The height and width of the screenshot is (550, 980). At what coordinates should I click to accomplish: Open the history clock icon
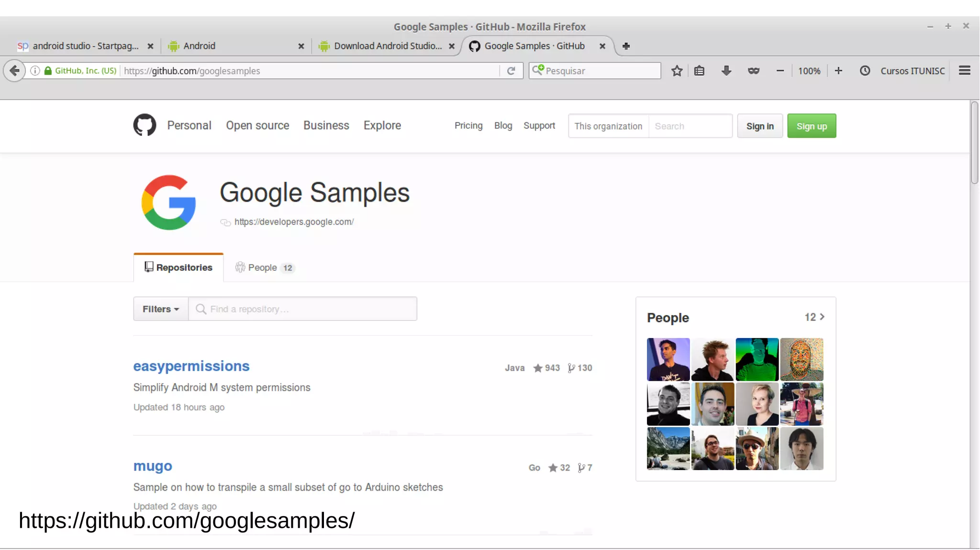click(865, 71)
